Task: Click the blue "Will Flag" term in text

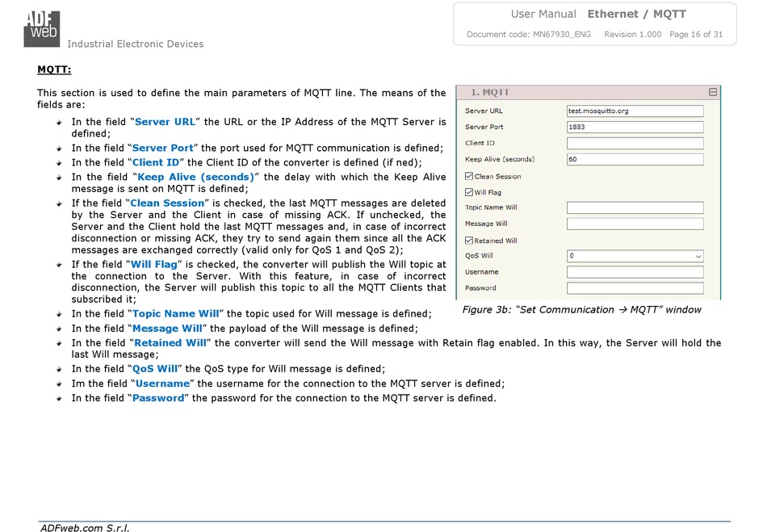Action: tap(153, 265)
